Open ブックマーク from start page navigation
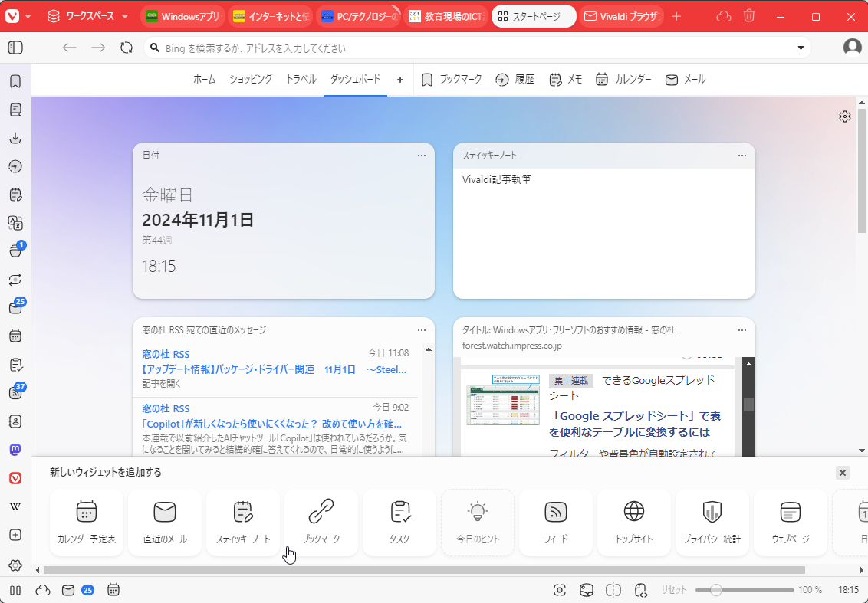868x603 pixels. click(452, 80)
